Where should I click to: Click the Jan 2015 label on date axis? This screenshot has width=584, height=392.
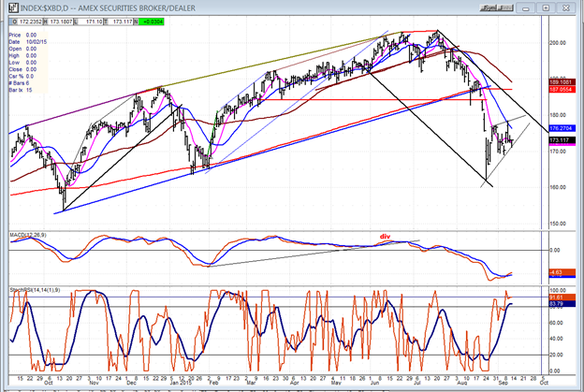click(180, 383)
